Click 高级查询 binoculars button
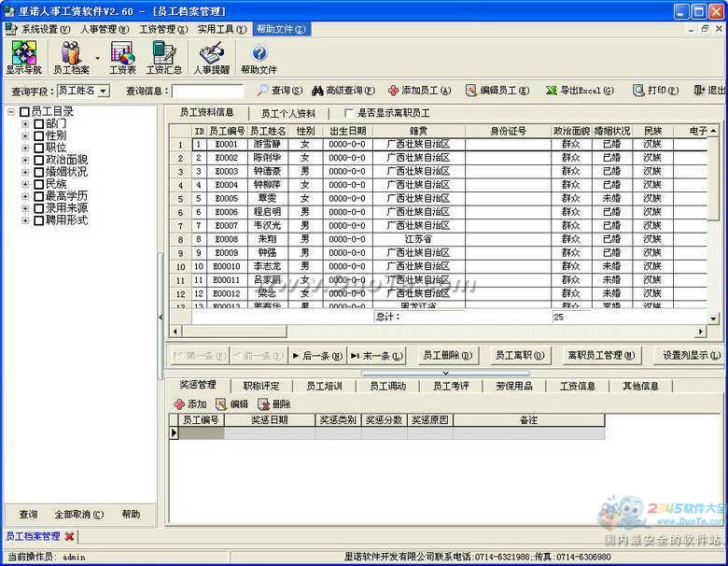The width and height of the screenshot is (728, 566). click(343, 91)
